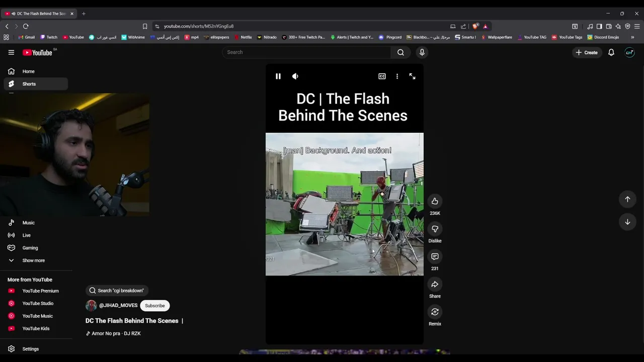
Task: Expand Show more in the sidebar
Action: coord(36,260)
